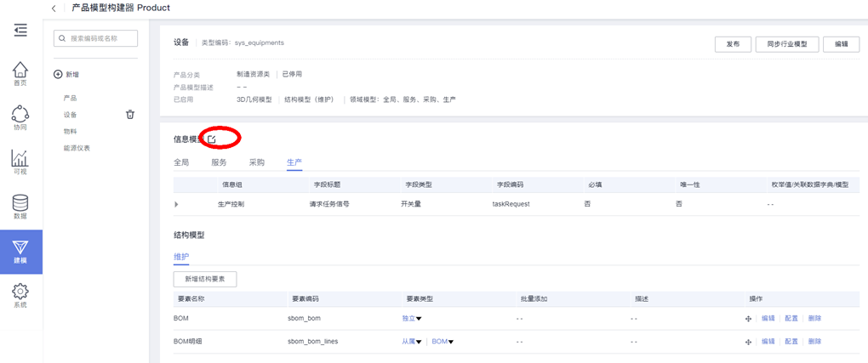868x363 pixels.
Task: Delete the 设备 item with trash icon
Action: (130, 115)
